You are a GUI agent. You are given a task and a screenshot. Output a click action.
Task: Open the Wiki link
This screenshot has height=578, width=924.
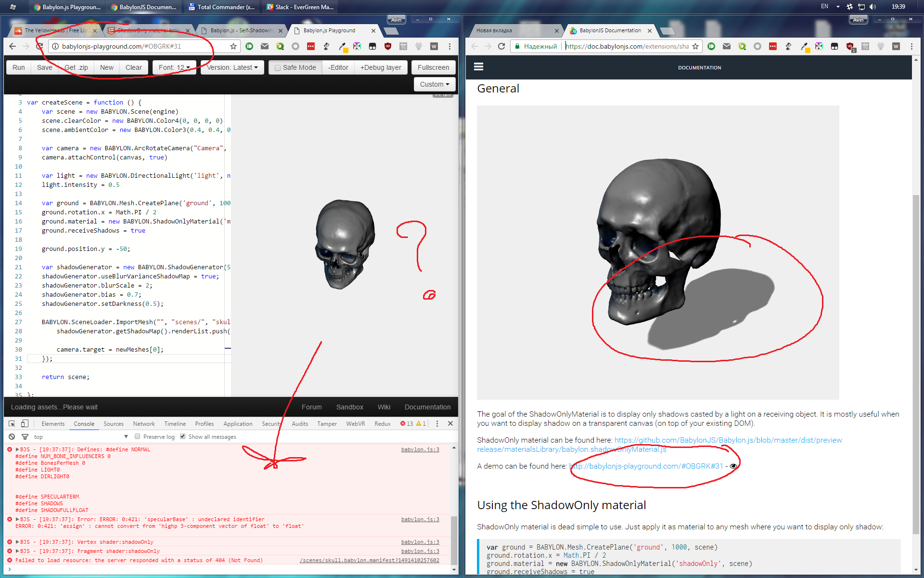[x=384, y=407]
